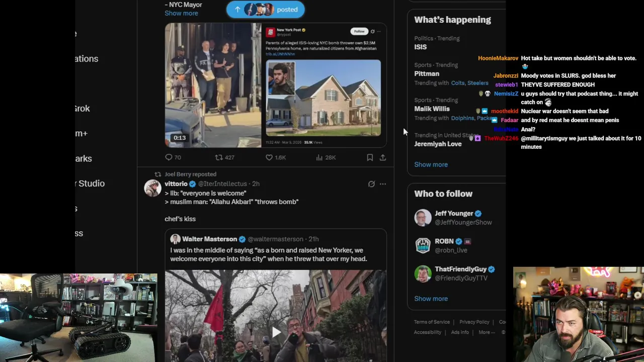Open Creator Studio in the left sidebar
This screenshot has height=362, width=644.
pos(91,184)
